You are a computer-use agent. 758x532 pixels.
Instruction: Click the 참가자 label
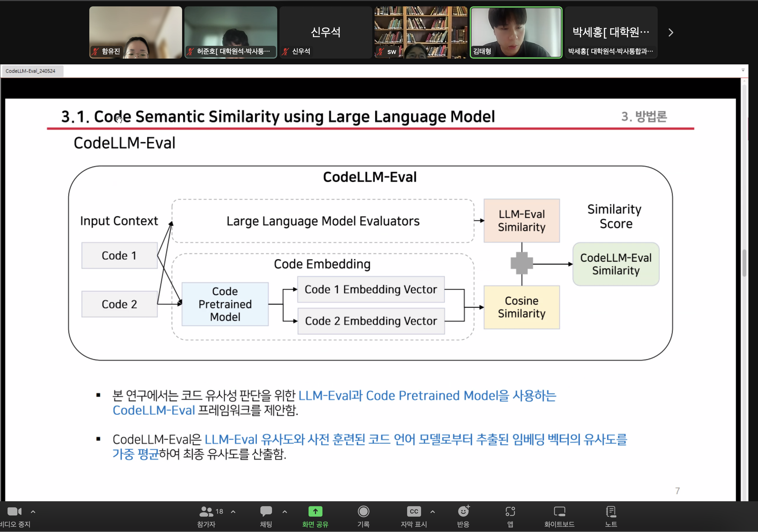click(206, 524)
